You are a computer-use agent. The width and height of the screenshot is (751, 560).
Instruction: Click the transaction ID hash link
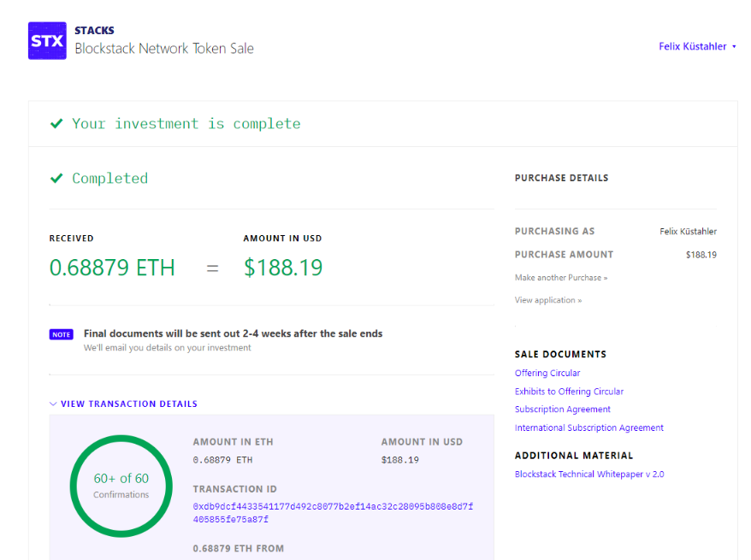tap(333, 512)
